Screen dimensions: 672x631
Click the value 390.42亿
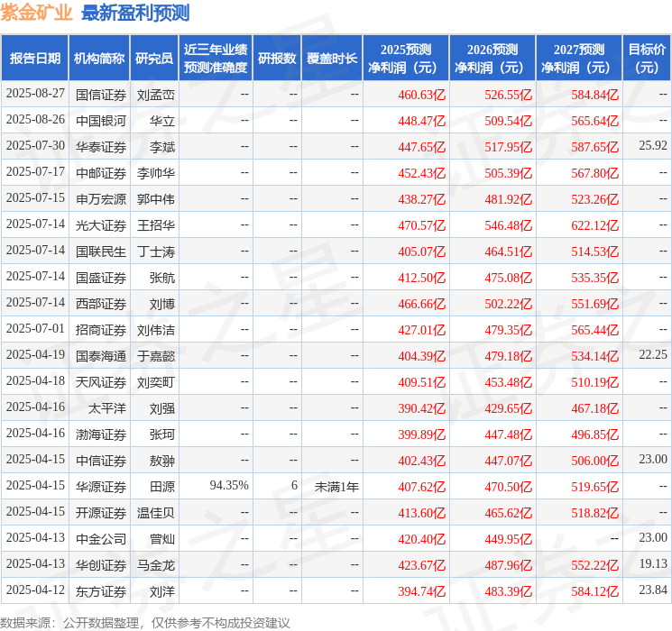[x=422, y=408]
